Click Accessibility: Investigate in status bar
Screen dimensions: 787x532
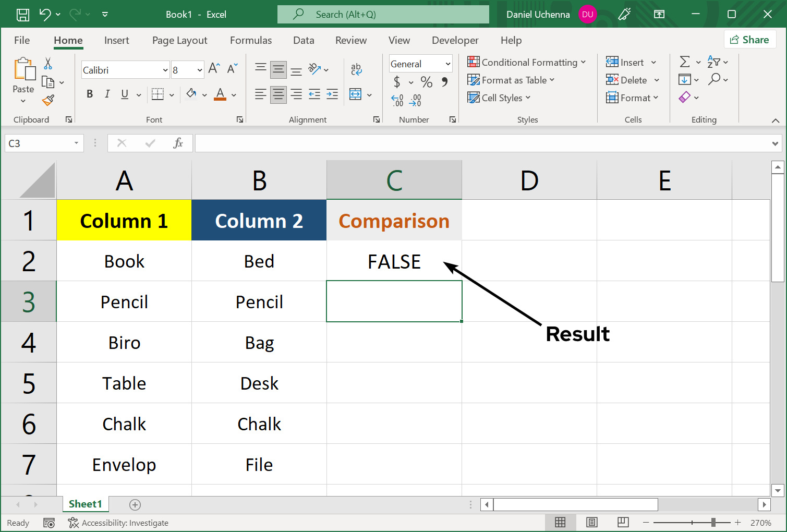click(x=118, y=523)
